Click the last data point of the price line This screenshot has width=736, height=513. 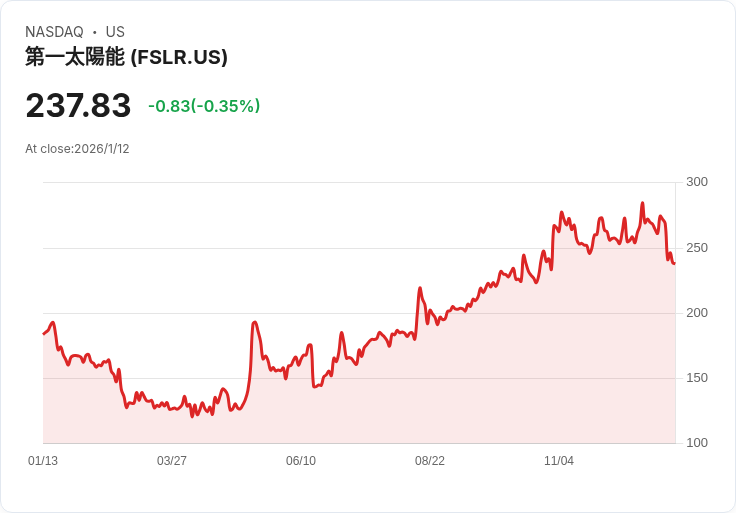[674, 263]
